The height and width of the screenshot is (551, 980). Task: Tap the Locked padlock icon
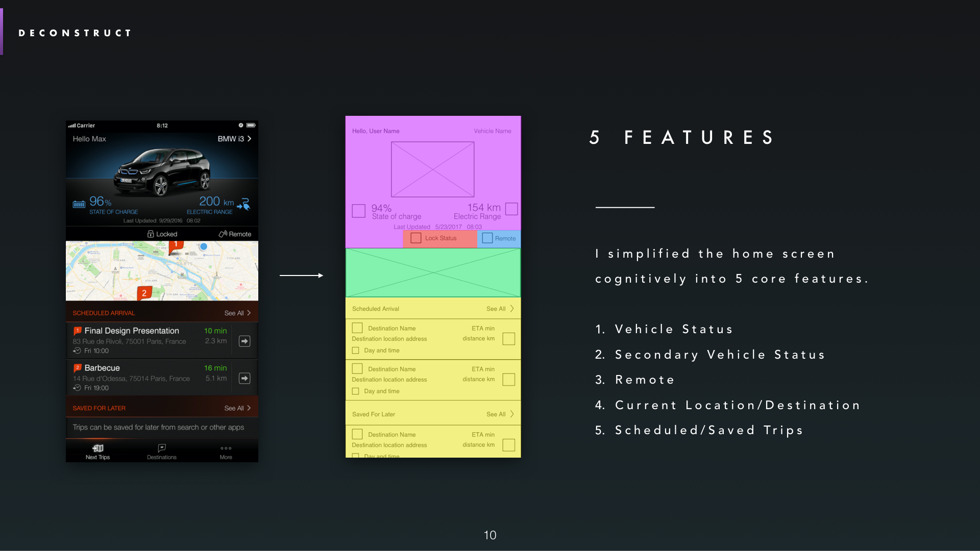coord(151,234)
